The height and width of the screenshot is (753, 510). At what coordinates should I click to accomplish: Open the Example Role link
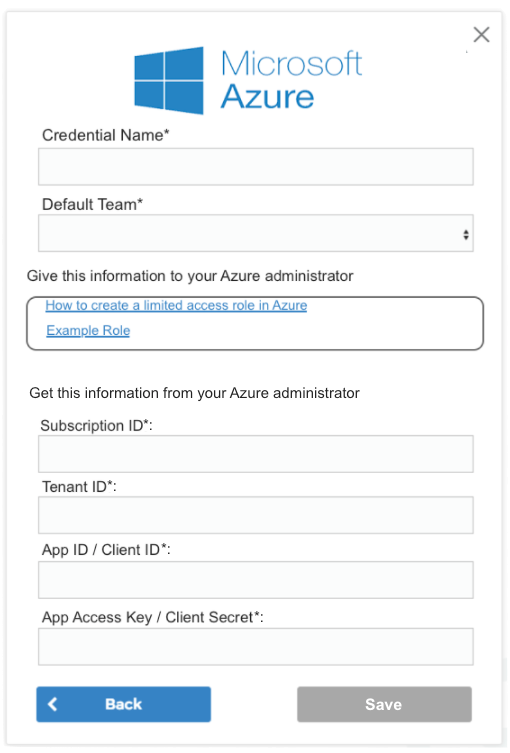[88, 330]
